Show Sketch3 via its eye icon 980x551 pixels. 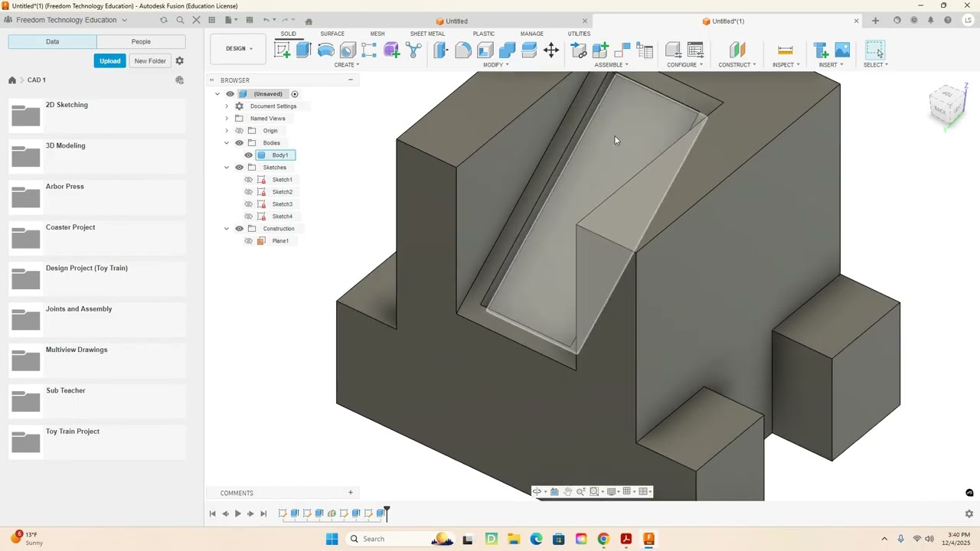click(x=248, y=204)
